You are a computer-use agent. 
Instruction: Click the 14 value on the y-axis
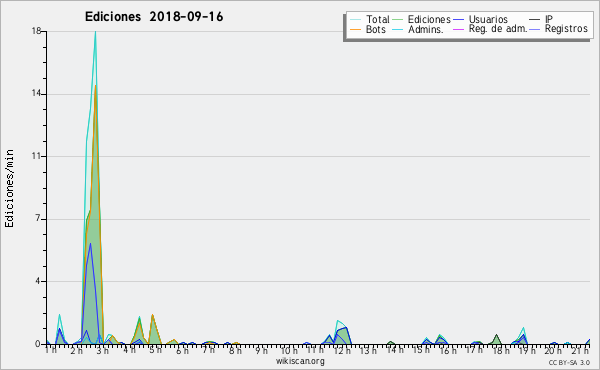(36, 94)
